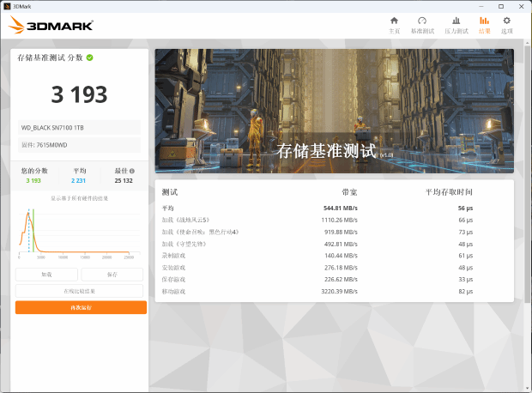This screenshot has height=393, width=532.
Task: Click the scrollbar down arrow
Action: click(x=527, y=388)
